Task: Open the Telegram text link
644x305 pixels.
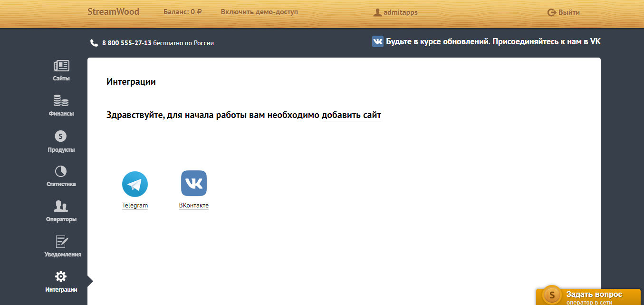Action: click(x=135, y=206)
